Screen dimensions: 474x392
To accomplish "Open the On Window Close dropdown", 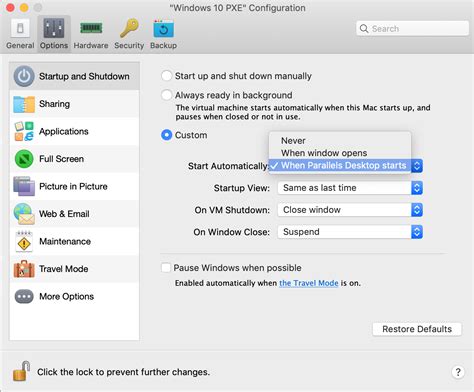I will [350, 232].
